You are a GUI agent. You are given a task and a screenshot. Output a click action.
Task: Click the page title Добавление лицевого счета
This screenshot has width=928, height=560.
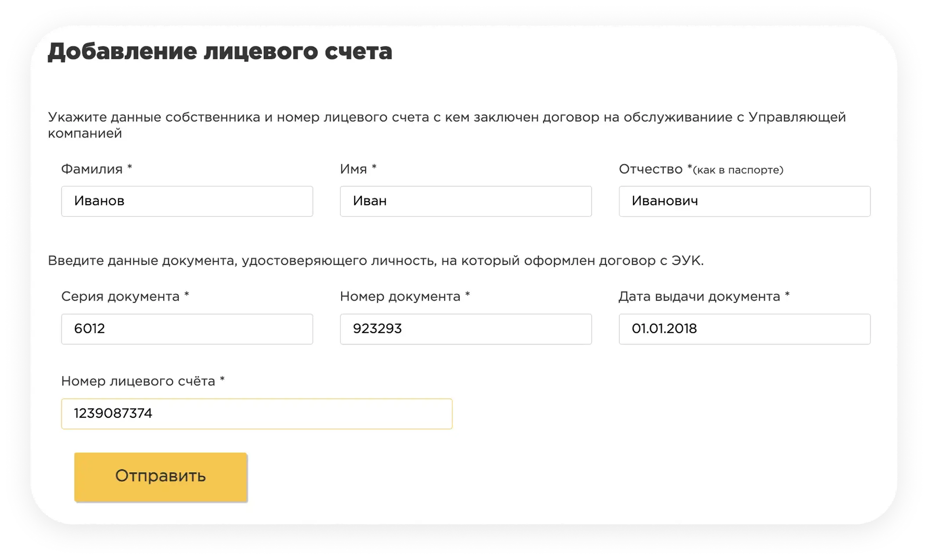pyautogui.click(x=220, y=52)
